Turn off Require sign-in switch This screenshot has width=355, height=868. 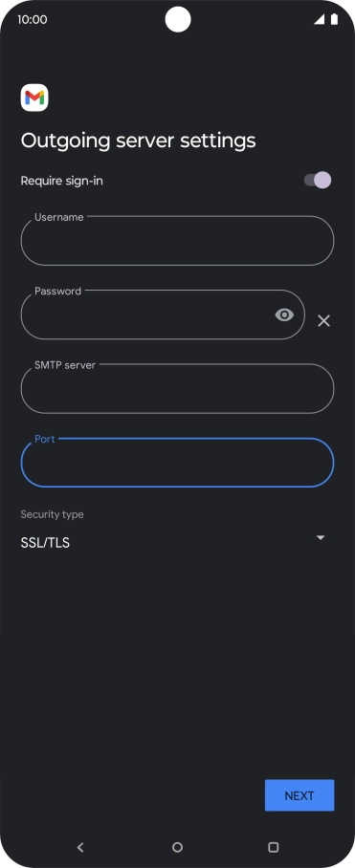coord(318,181)
